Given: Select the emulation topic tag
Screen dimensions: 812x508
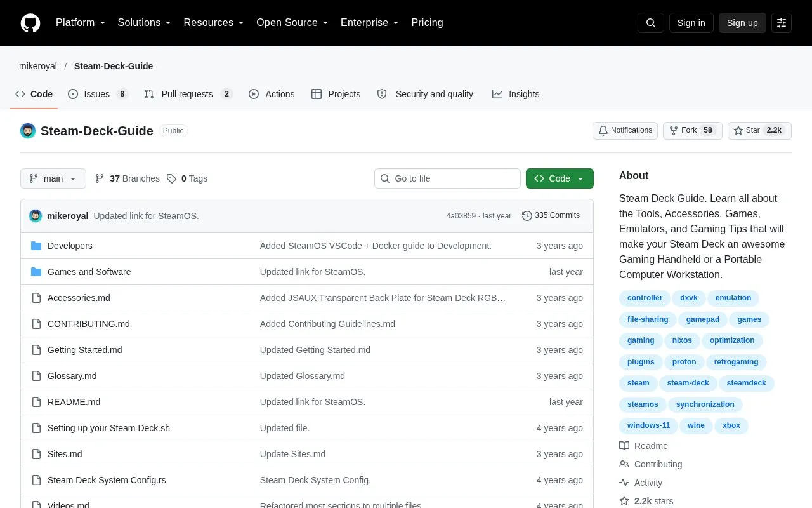Looking at the screenshot, I should pos(733,298).
